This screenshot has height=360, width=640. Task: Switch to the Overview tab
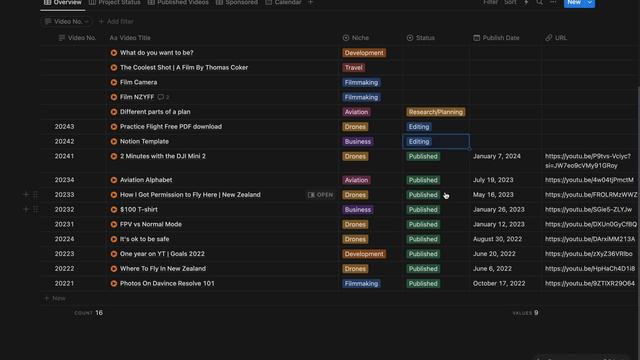tap(62, 2)
